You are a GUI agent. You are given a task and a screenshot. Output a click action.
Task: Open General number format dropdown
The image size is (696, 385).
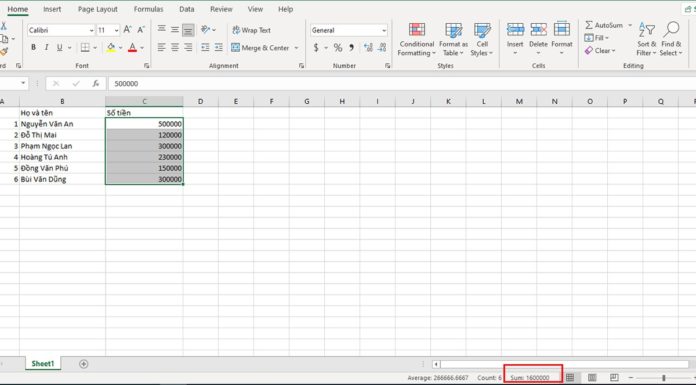pyautogui.click(x=384, y=31)
